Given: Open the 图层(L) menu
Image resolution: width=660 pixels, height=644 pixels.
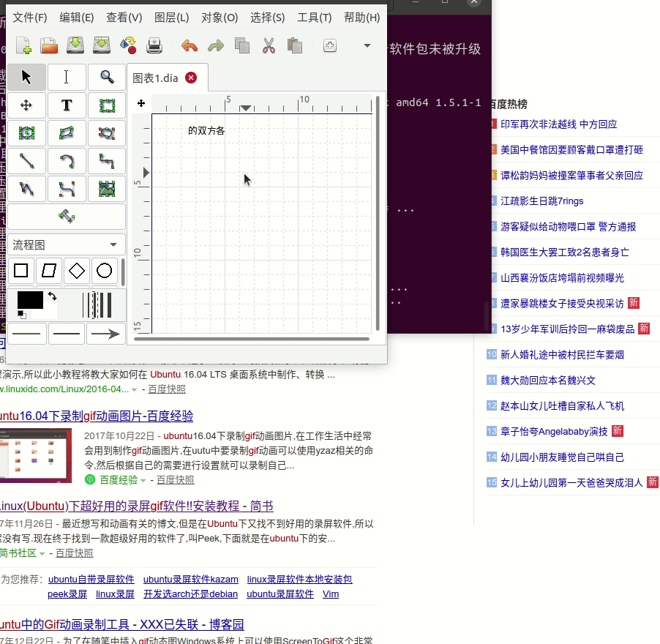Looking at the screenshot, I should coord(171,17).
